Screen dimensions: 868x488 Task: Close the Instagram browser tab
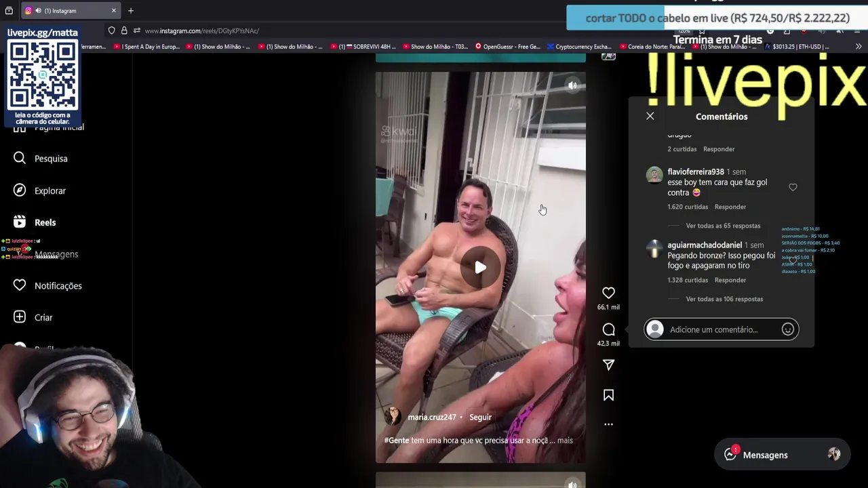pyautogui.click(x=113, y=11)
